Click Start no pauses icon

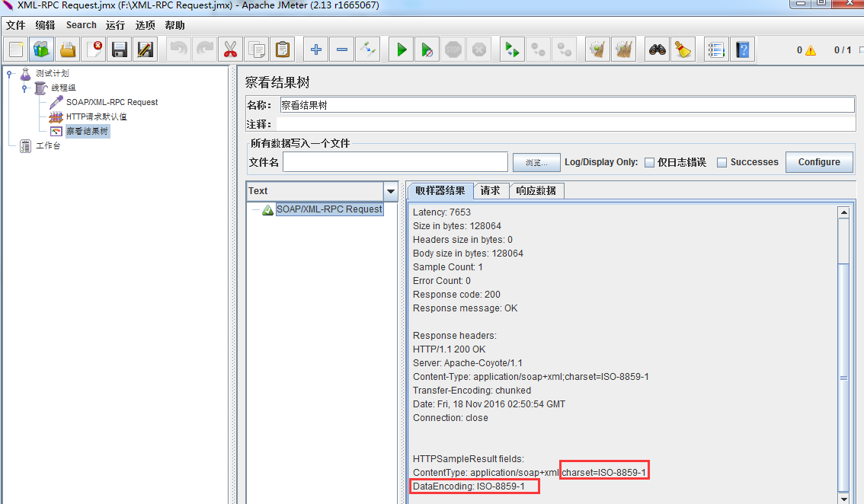point(427,49)
